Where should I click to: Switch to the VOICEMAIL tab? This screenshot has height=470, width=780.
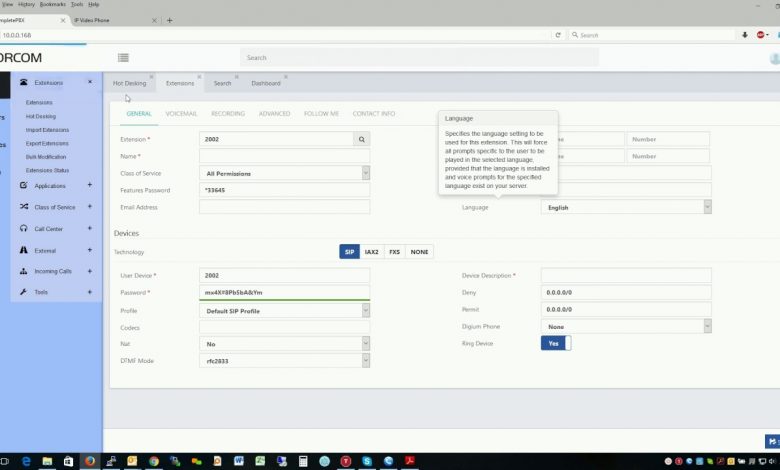(x=181, y=114)
